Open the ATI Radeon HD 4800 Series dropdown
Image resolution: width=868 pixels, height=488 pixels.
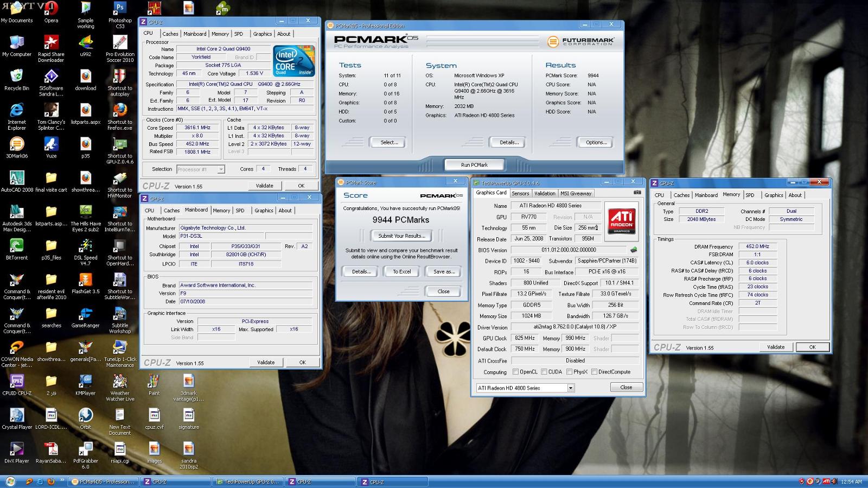[570, 388]
